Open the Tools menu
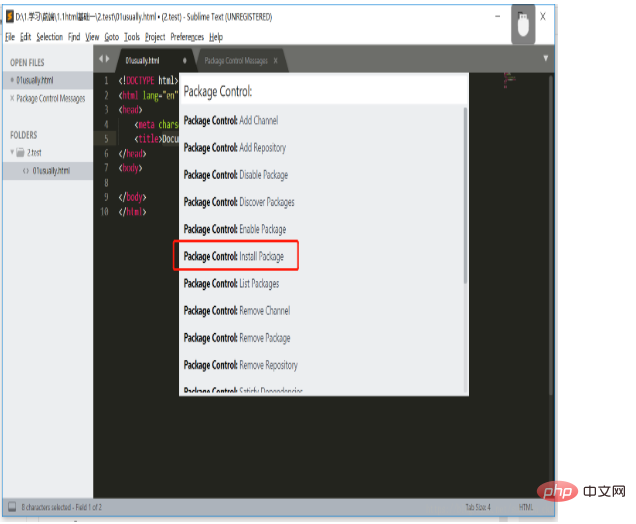Viewport: 636px width, 524px height. pos(132,37)
